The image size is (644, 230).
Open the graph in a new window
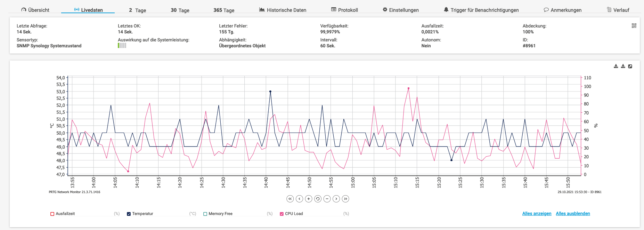click(630, 66)
